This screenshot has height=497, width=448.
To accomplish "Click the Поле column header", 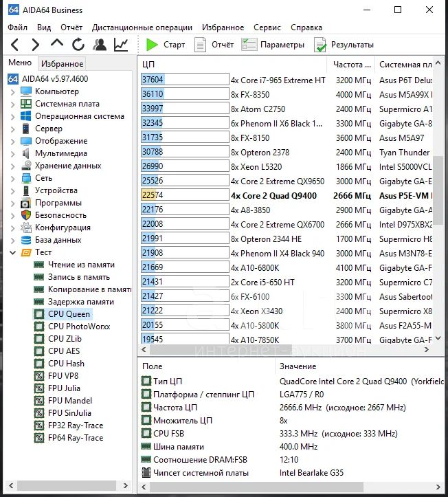I will click(208, 366).
